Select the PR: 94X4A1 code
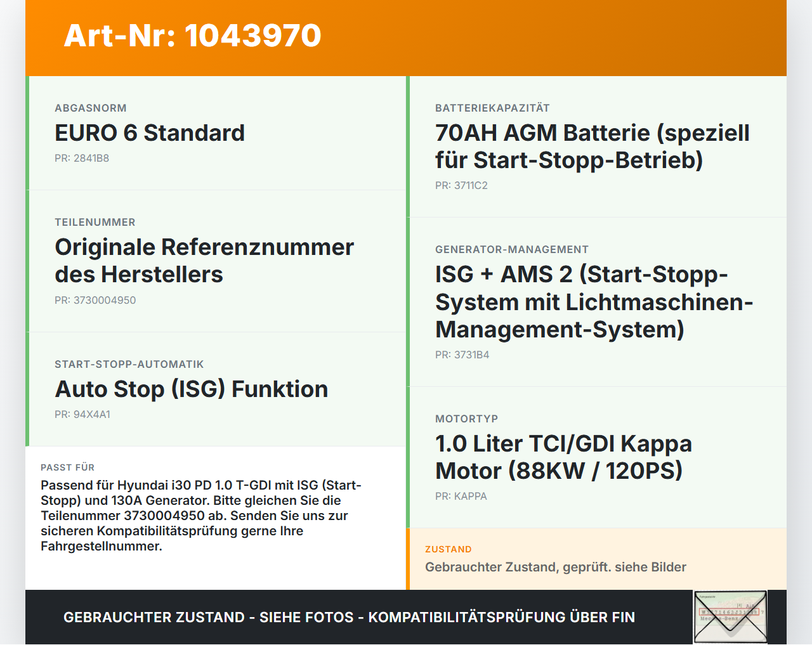The height and width of the screenshot is (645, 812). coord(82,414)
